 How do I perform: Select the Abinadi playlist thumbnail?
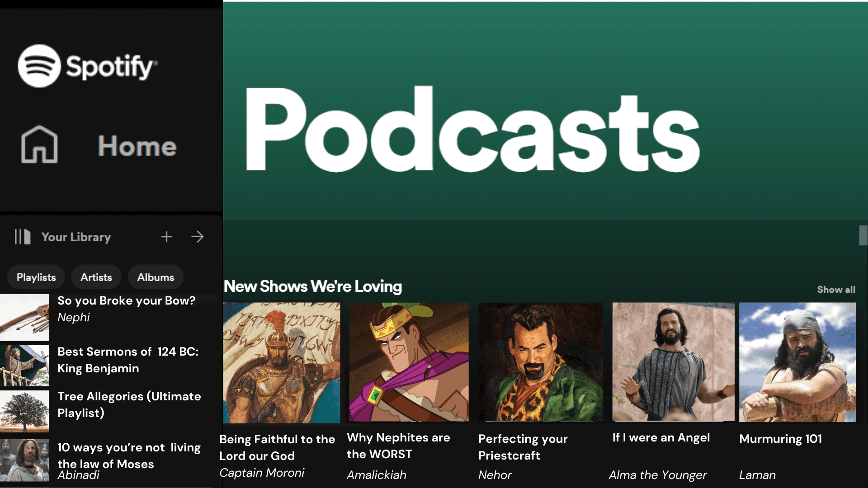point(24,460)
